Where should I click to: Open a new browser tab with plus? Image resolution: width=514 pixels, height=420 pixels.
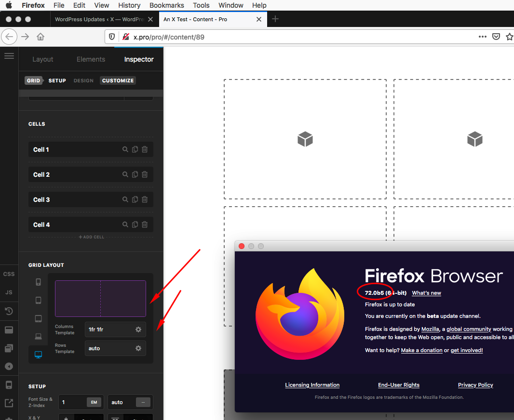click(275, 19)
